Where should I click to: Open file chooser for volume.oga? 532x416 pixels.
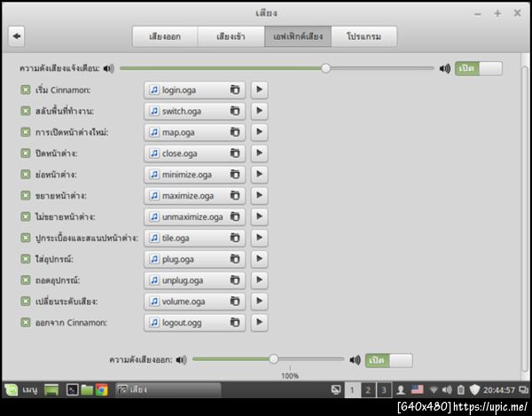coord(194,301)
